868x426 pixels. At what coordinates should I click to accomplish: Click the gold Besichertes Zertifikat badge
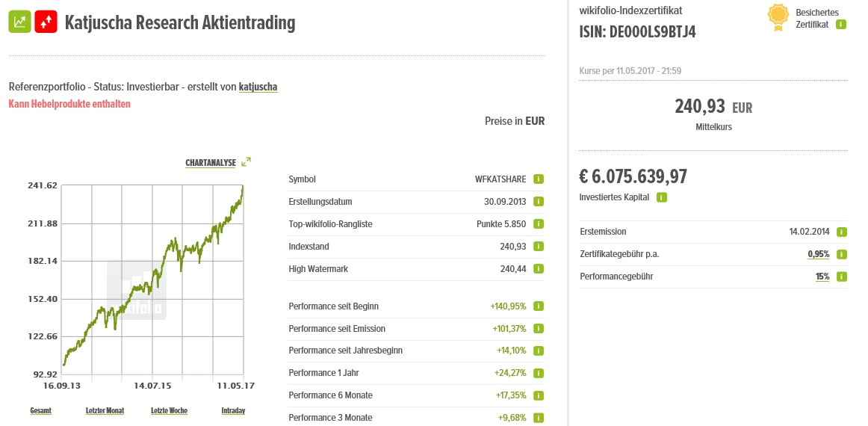point(778,18)
